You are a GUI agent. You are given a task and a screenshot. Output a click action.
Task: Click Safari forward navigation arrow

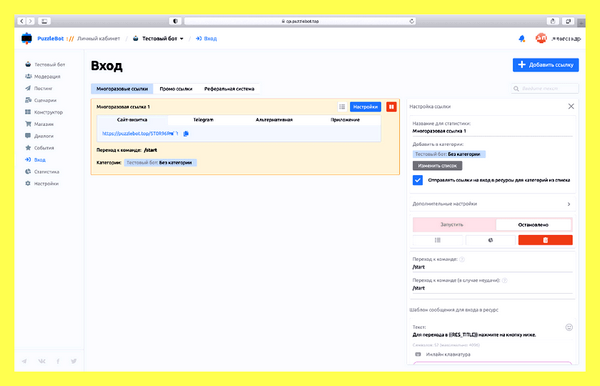tap(31, 21)
